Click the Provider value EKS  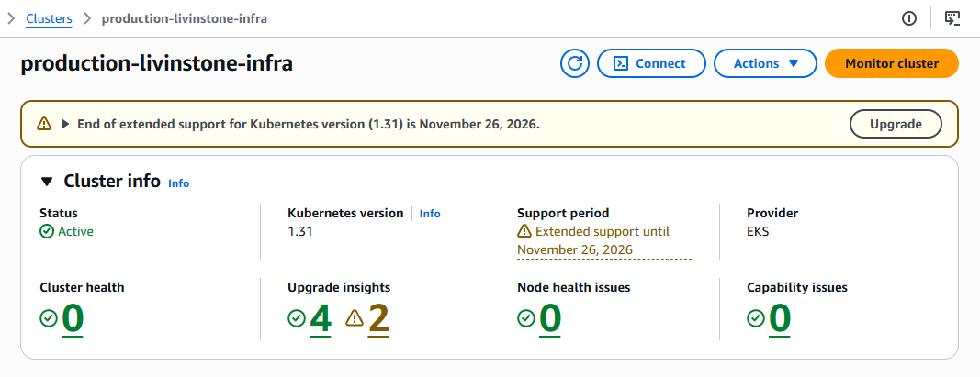(758, 231)
